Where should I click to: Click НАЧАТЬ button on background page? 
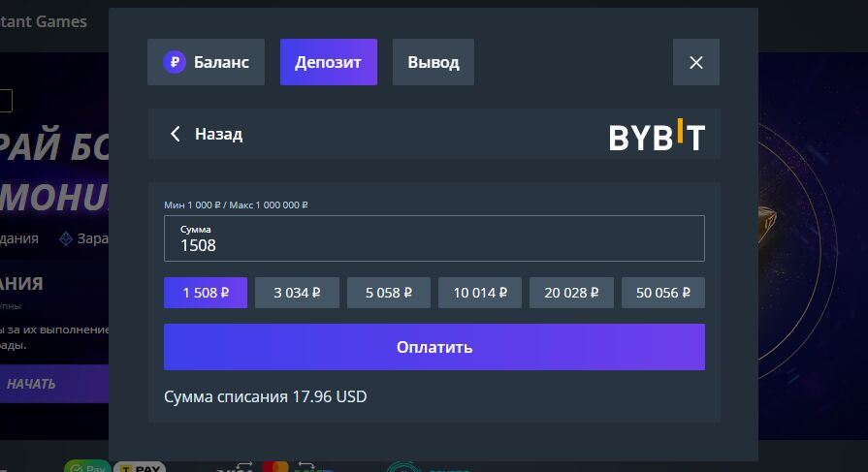(54, 384)
